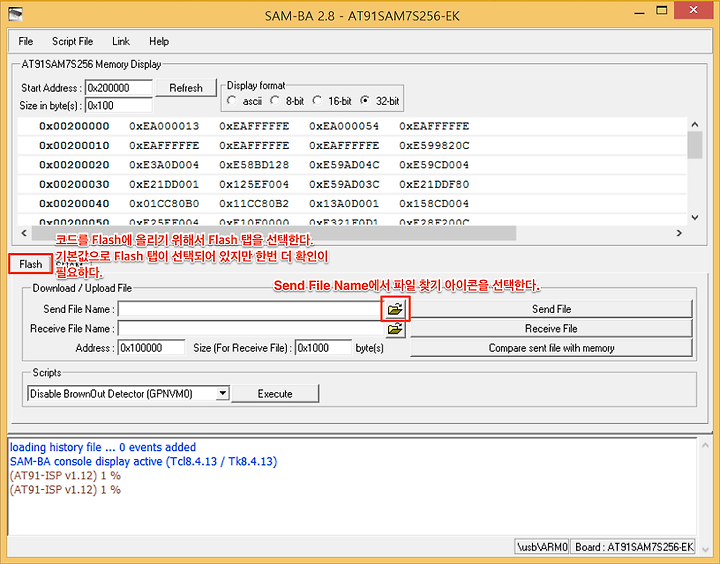Click console line 'SAM-BA console display active'

coord(143,461)
